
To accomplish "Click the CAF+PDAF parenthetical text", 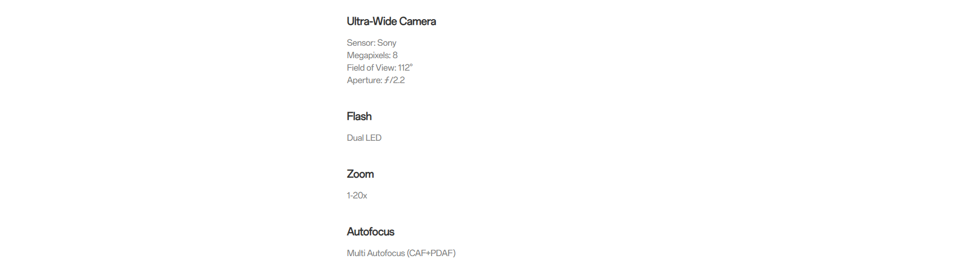I will point(431,253).
